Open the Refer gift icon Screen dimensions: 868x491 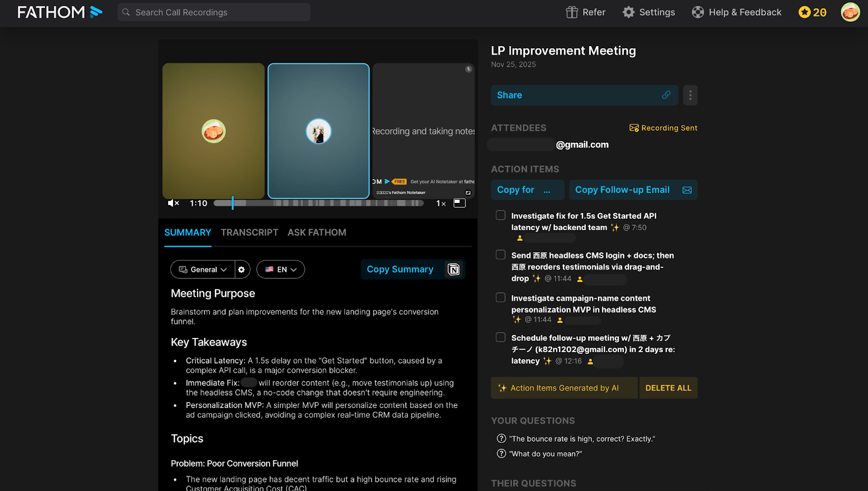(x=572, y=12)
